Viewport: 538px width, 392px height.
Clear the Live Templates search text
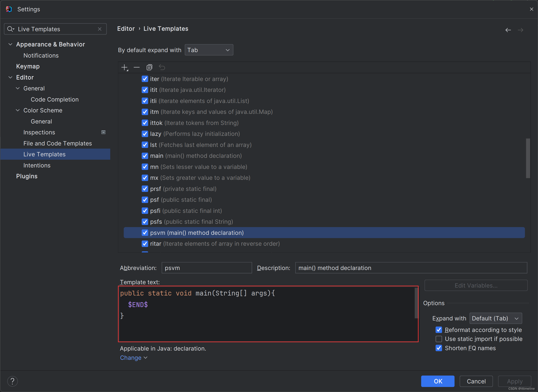pyautogui.click(x=100, y=29)
